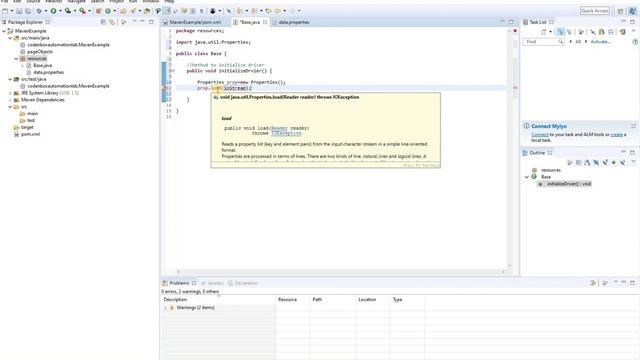This screenshot has height=360, width=640.
Task: Toggle Link with Editor in Package Explorer
Action: click(111, 22)
